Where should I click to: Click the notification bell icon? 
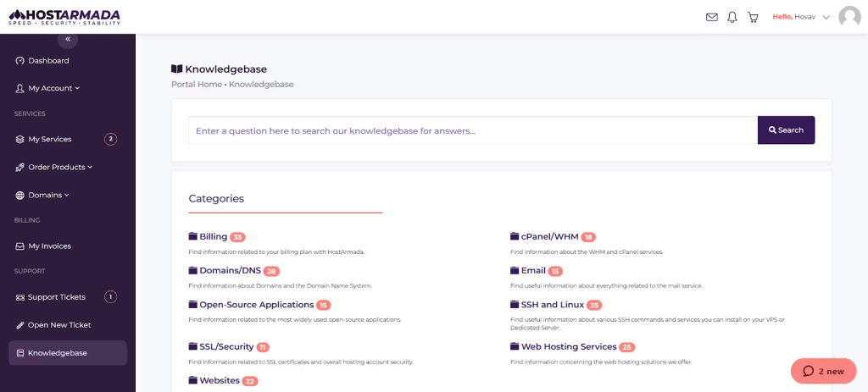732,17
